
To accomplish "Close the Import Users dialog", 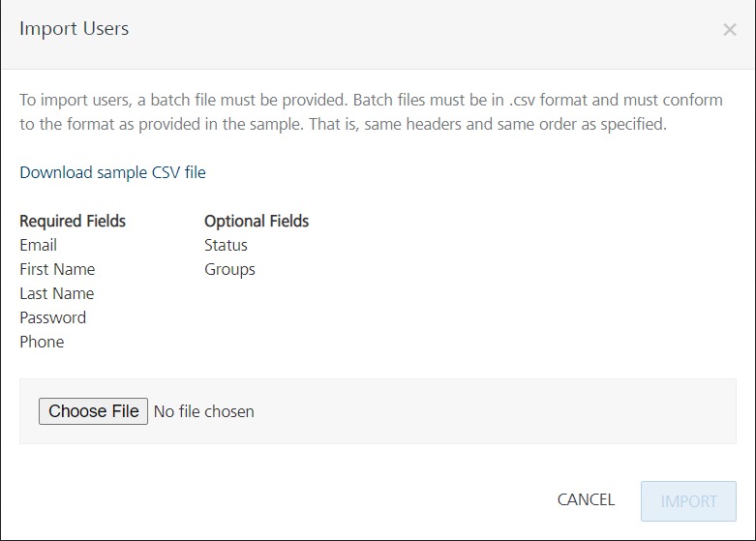I will click(x=729, y=30).
